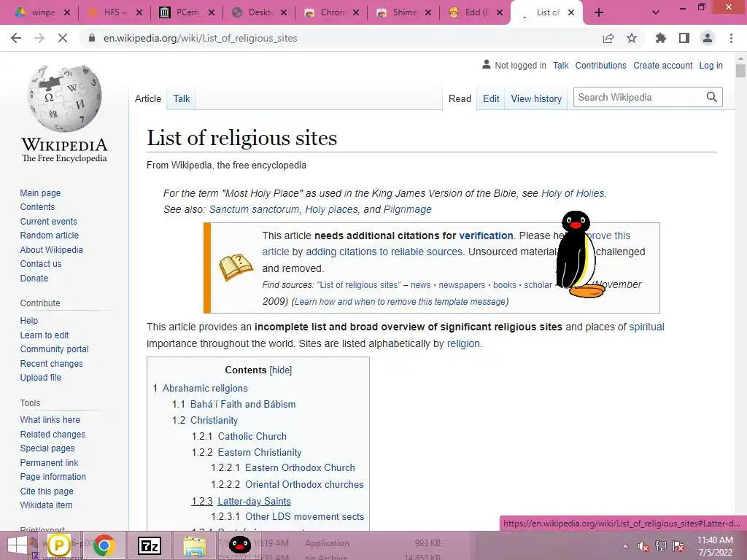Stop loading the page with X button
This screenshot has width=747, height=560.
(63, 38)
